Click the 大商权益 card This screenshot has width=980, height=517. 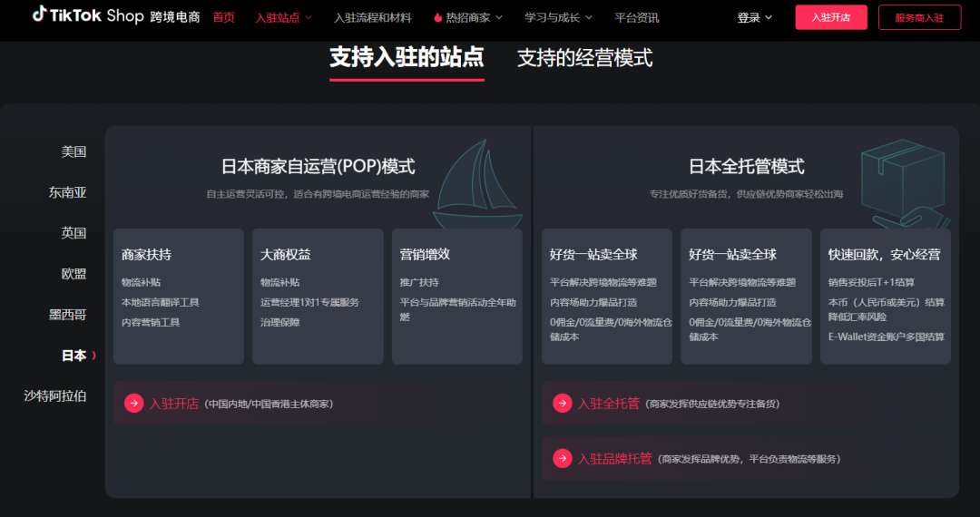click(318, 296)
